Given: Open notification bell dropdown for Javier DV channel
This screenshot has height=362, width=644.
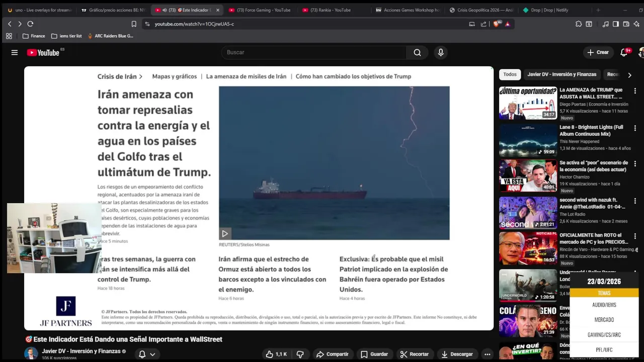Looking at the screenshot, I should click(x=147, y=354).
